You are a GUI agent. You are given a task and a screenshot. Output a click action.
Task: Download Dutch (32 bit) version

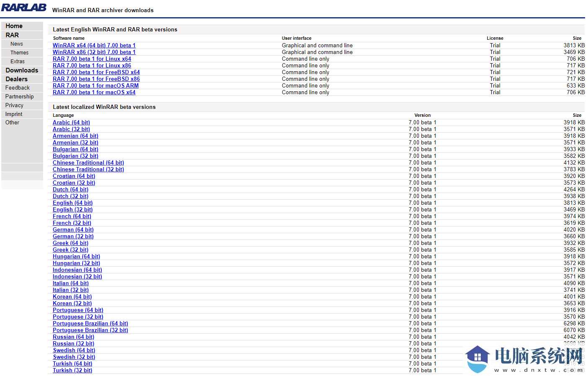[70, 196]
